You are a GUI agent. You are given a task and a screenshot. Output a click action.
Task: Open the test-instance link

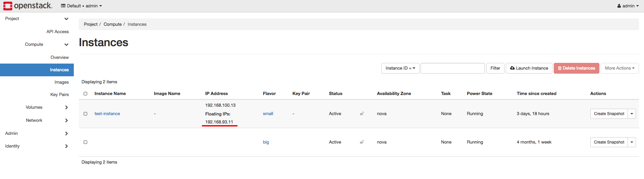(107, 114)
